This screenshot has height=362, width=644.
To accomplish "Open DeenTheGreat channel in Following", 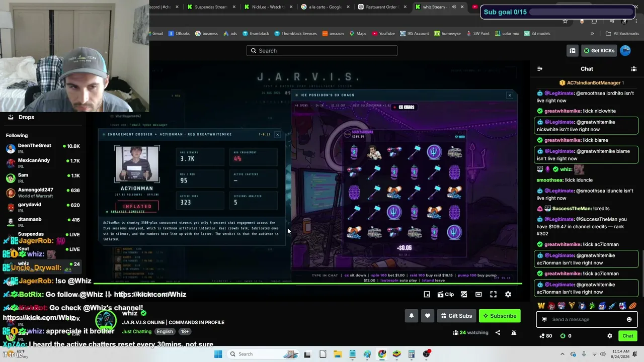I will coord(43,149).
